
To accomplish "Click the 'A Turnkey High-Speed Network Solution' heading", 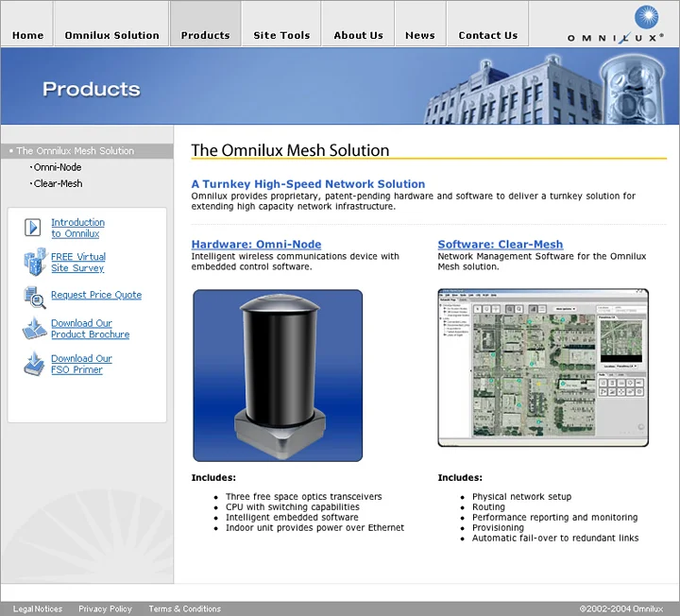I will pos(308,184).
